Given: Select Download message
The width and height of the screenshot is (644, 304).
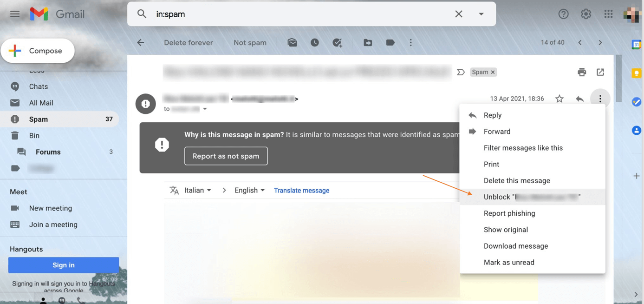Looking at the screenshot, I should tap(533, 246).
